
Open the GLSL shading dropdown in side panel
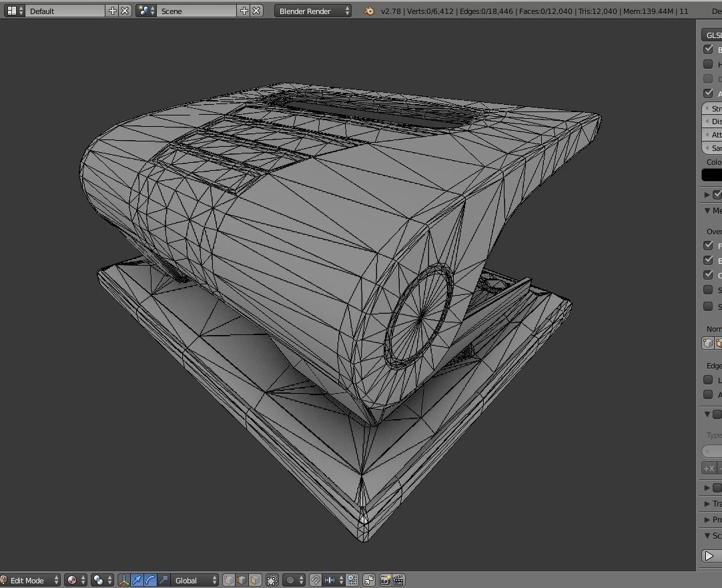pyautogui.click(x=711, y=35)
